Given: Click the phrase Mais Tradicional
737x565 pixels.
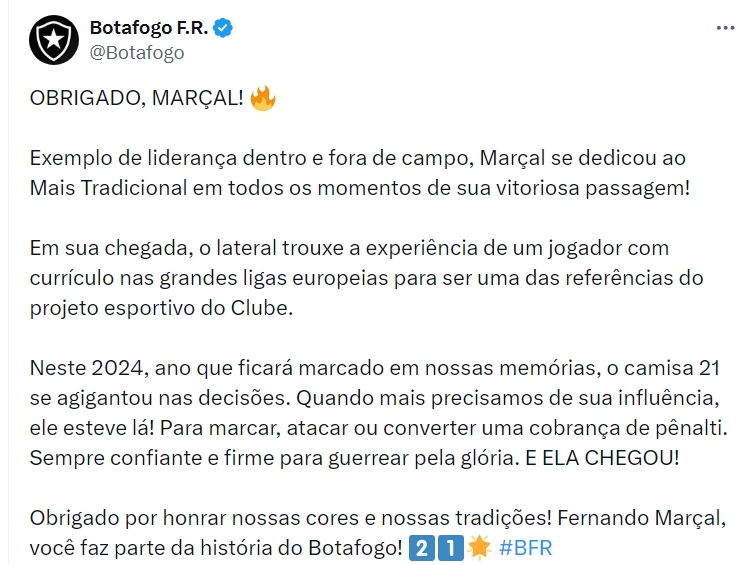Looking at the screenshot, I should tap(109, 188).
